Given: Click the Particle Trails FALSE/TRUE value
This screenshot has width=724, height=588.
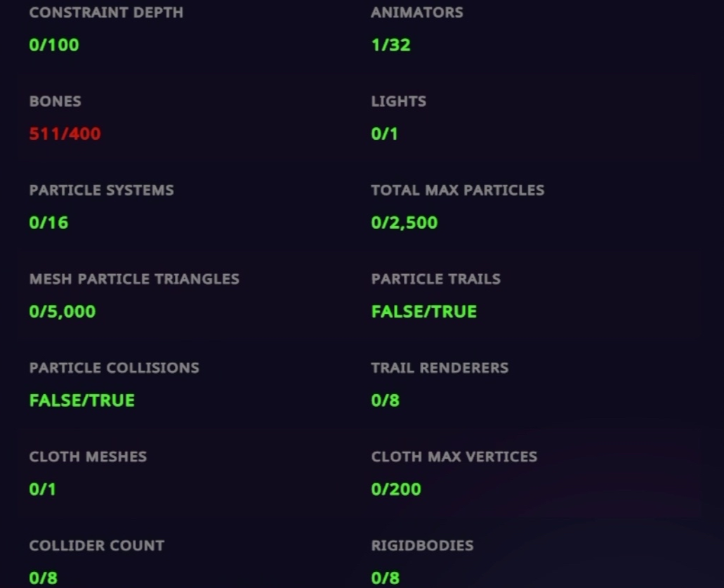Looking at the screenshot, I should pyautogui.click(x=423, y=311).
